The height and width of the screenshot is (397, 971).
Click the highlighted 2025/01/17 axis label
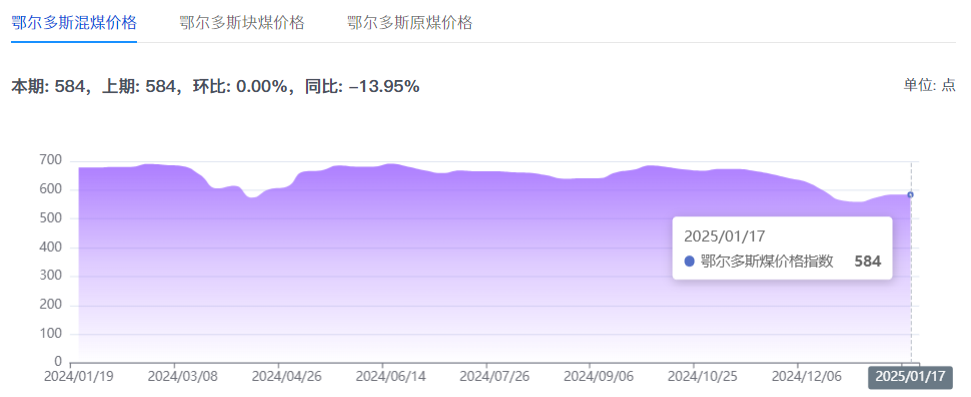[910, 377]
